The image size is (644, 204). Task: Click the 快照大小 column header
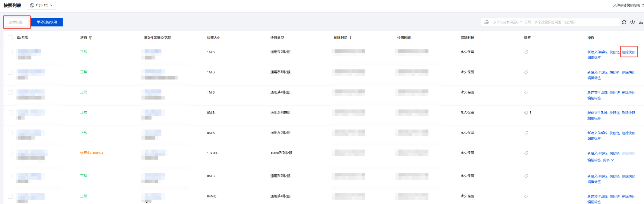pyautogui.click(x=214, y=38)
